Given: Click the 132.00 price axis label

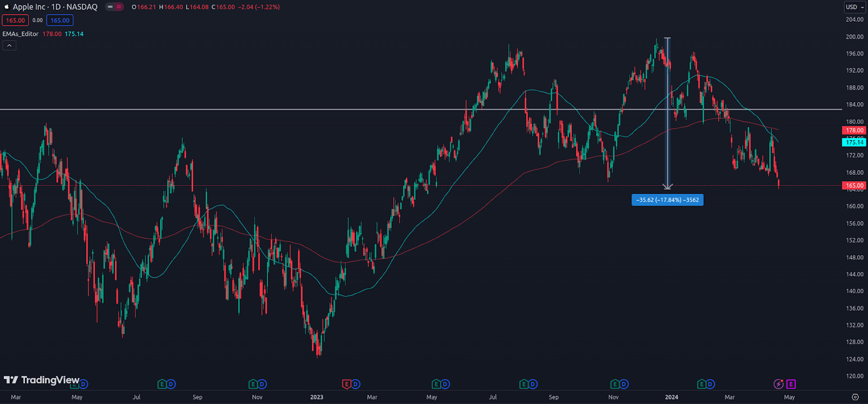Looking at the screenshot, I should (854, 325).
